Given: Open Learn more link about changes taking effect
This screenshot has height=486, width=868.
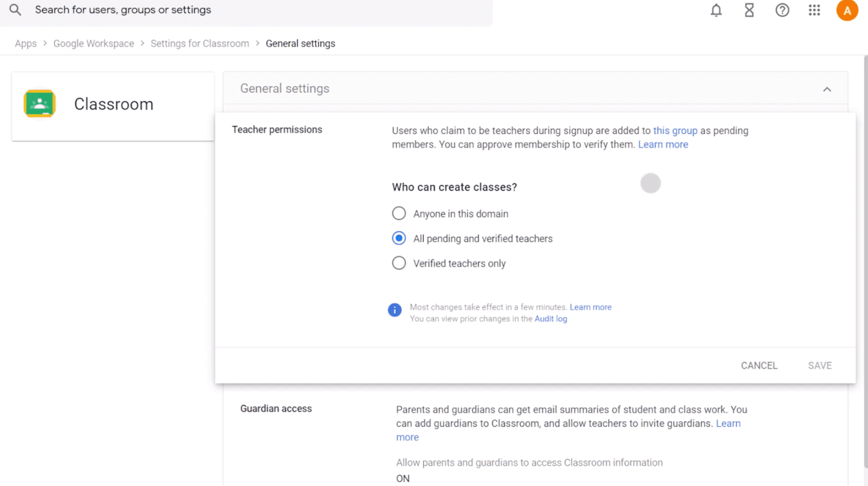Looking at the screenshot, I should 591,307.
